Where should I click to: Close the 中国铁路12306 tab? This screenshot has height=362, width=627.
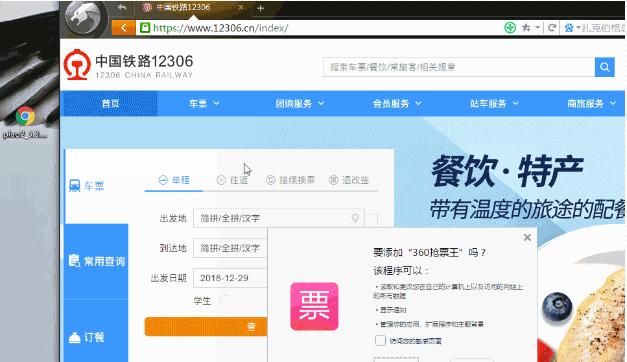241,7
